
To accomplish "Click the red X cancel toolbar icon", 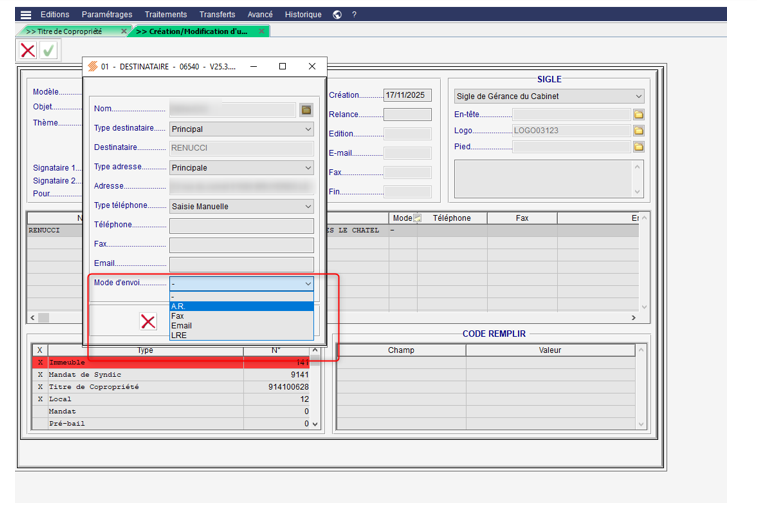I will pyautogui.click(x=28, y=50).
